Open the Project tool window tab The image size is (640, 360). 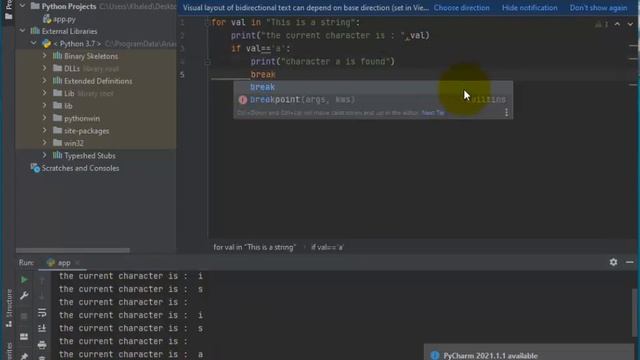point(8,10)
